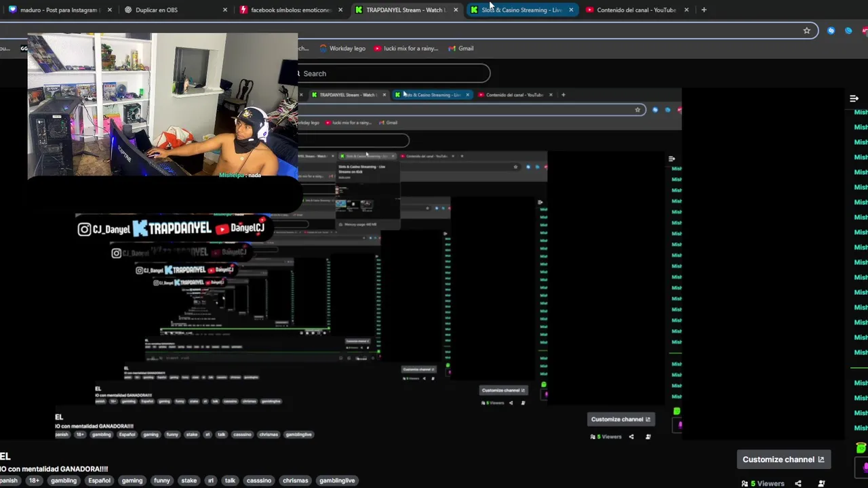Screen dimensions: 868x488
Task: Select the gamblinglive tag
Action: pyautogui.click(x=337, y=481)
